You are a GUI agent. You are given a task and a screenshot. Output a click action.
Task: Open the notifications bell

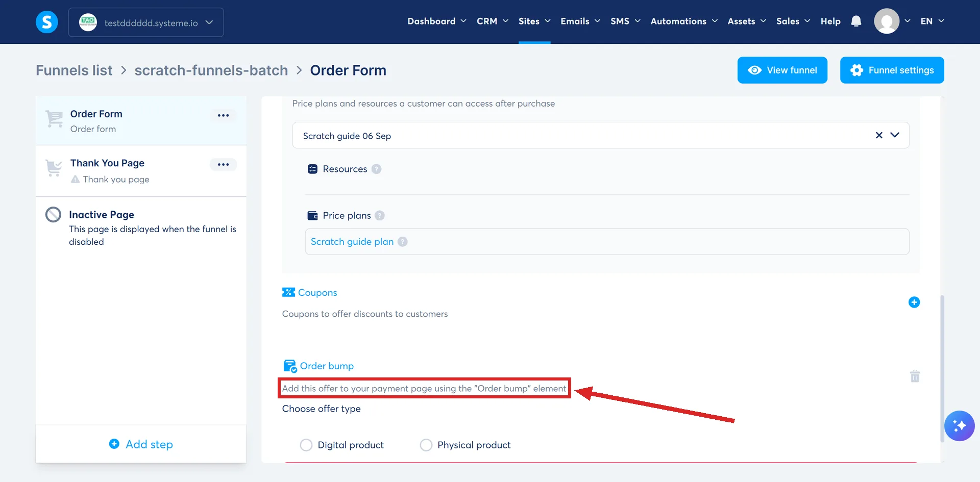[856, 21]
